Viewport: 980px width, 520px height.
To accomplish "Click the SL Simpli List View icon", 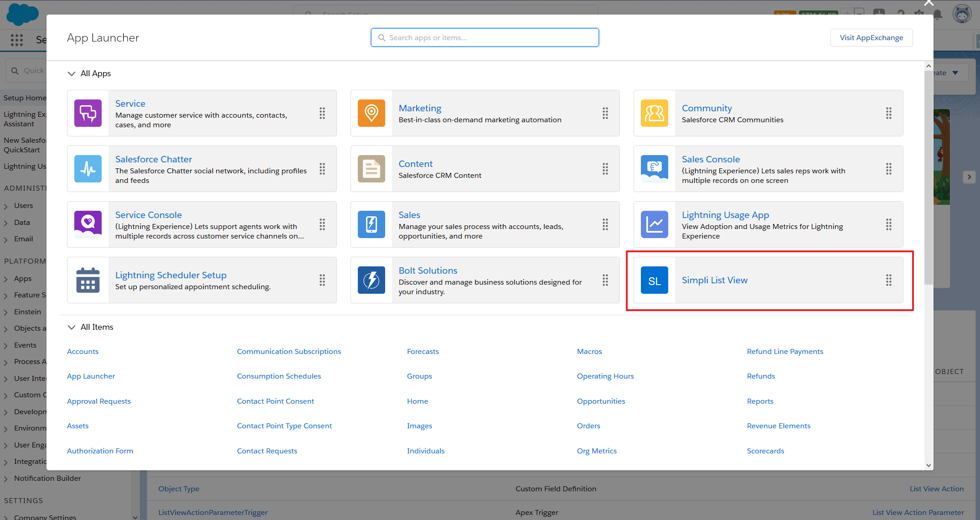I will tap(655, 280).
